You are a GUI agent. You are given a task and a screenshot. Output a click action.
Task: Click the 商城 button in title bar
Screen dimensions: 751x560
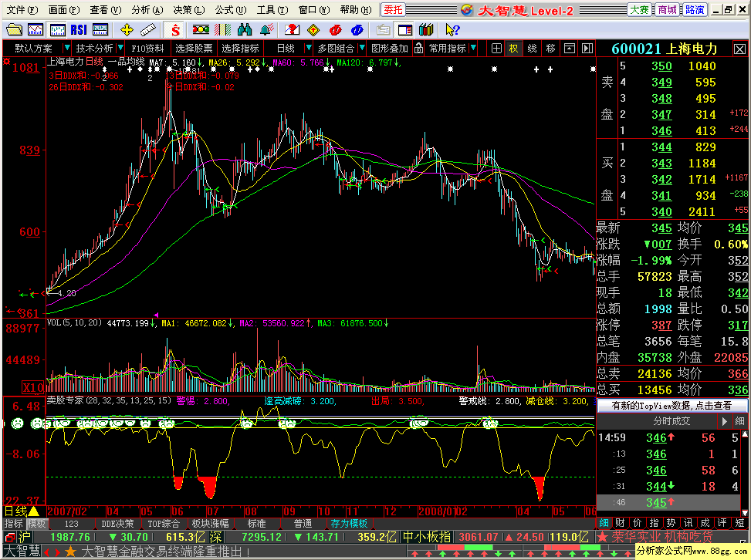click(667, 9)
